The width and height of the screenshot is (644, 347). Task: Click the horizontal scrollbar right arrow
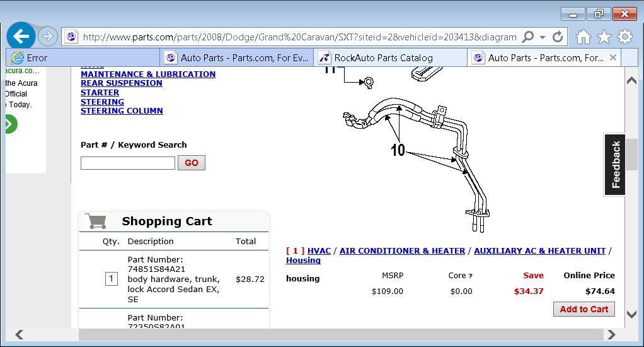612,334
